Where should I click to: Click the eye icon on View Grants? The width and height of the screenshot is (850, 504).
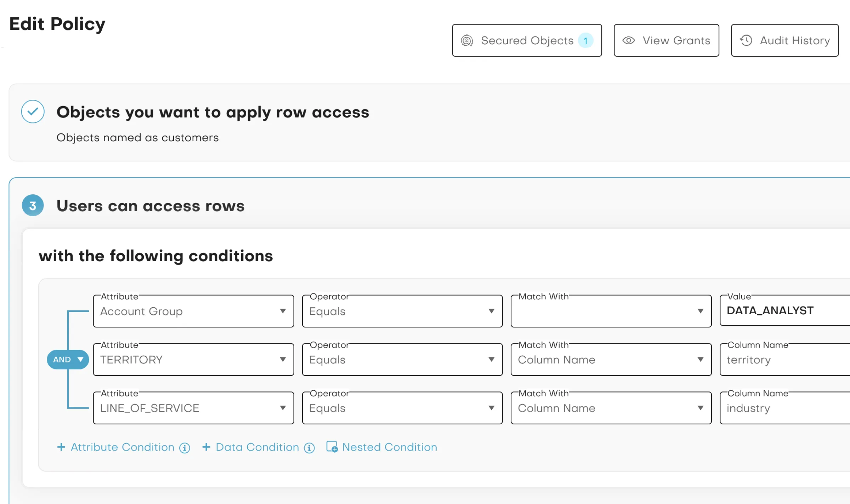click(628, 40)
